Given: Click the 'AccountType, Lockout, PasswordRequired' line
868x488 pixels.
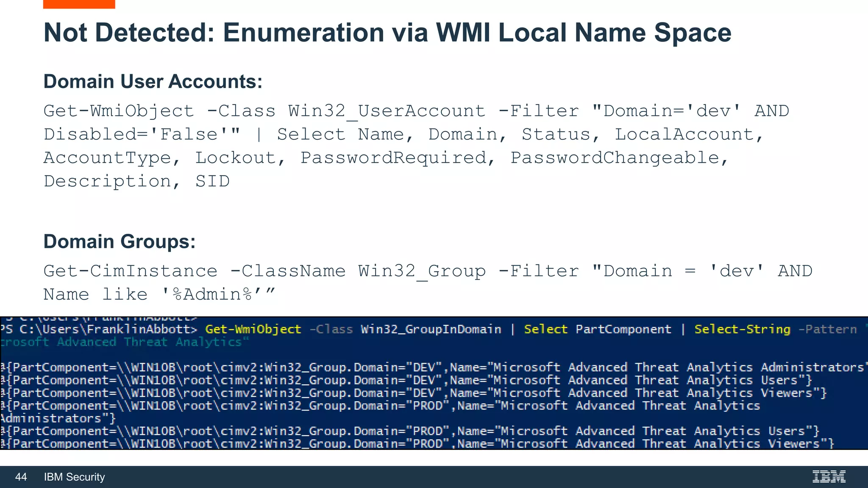Looking at the screenshot, I should point(386,158).
